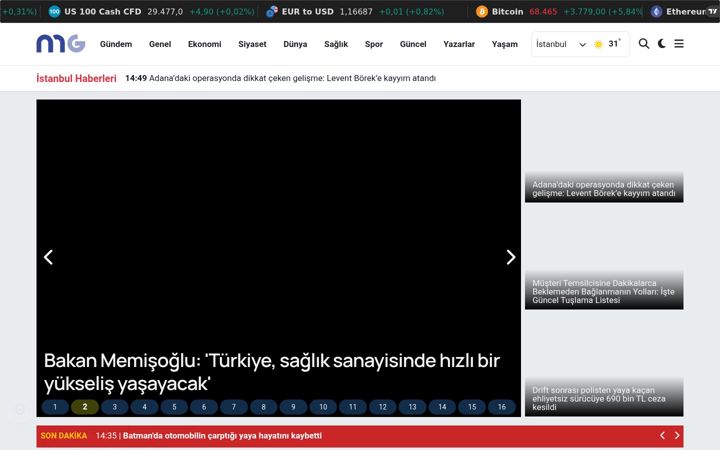Open the Sağlık menu
This screenshot has width=720, height=450.
(x=336, y=44)
